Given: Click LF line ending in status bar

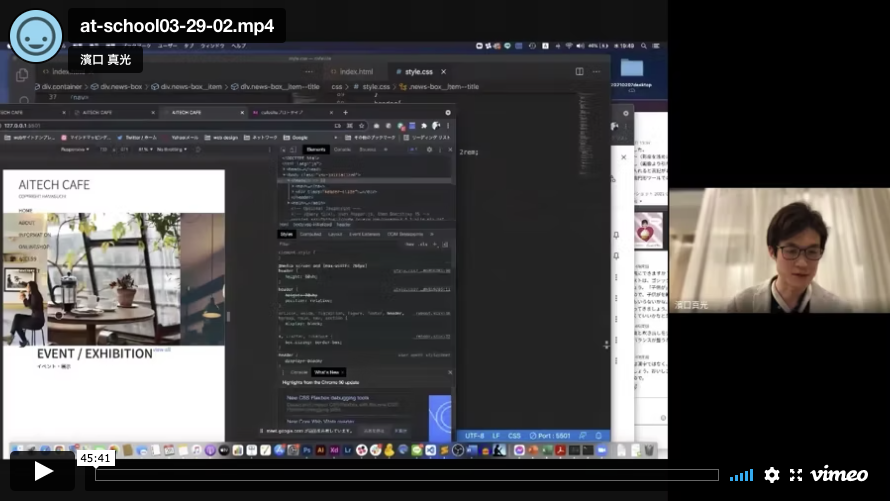Looking at the screenshot, I should [496, 436].
